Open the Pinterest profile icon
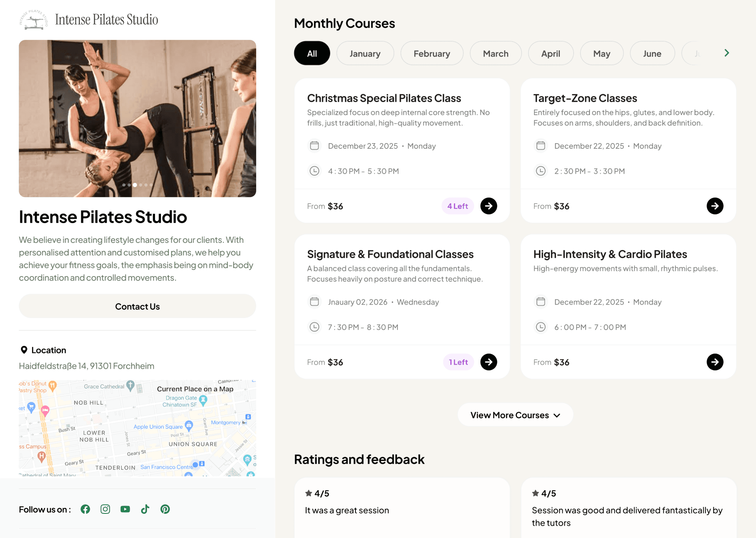This screenshot has height=538, width=756. 165,509
